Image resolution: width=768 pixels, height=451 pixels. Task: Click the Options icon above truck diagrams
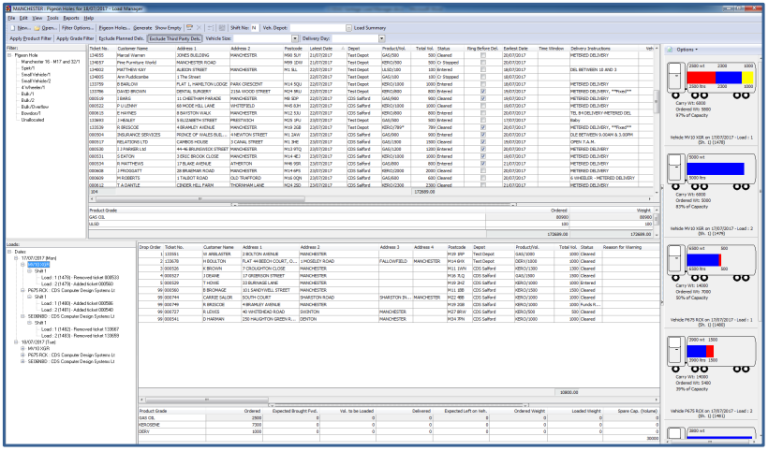(684, 48)
